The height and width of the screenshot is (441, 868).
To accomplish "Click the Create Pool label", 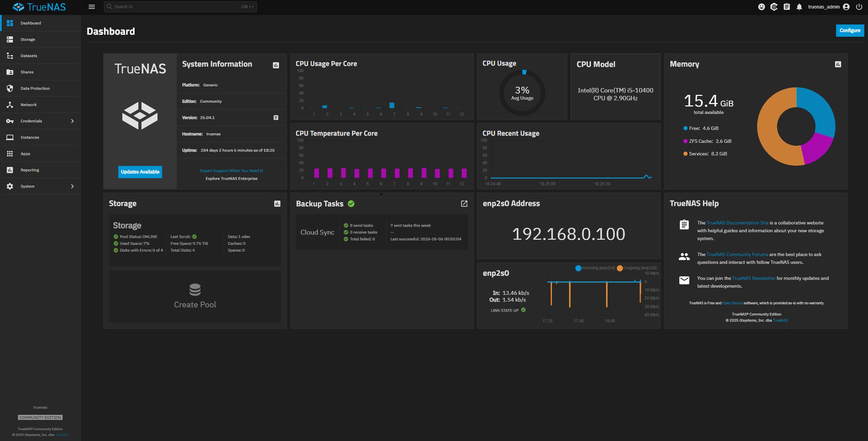I will click(195, 305).
